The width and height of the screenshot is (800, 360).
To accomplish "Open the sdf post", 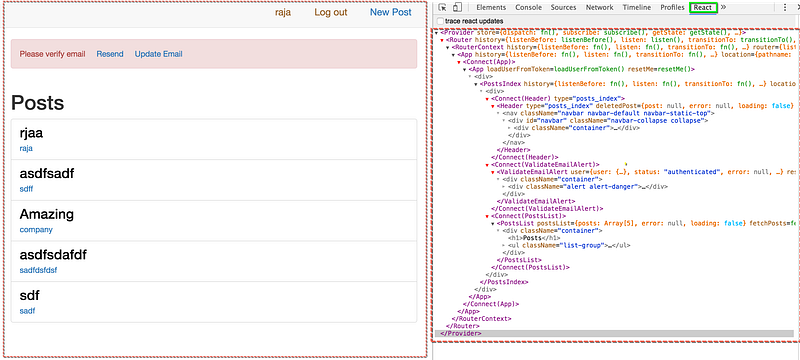I will tap(29, 296).
